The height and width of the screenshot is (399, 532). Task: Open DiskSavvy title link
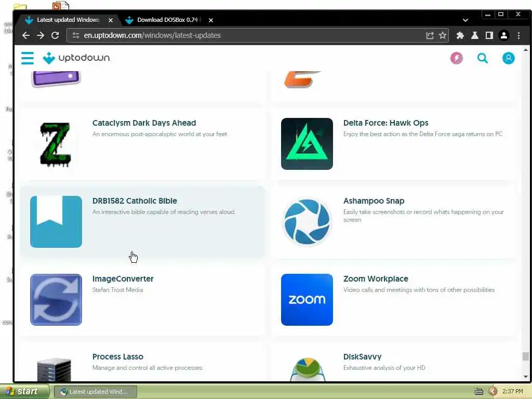point(362,357)
